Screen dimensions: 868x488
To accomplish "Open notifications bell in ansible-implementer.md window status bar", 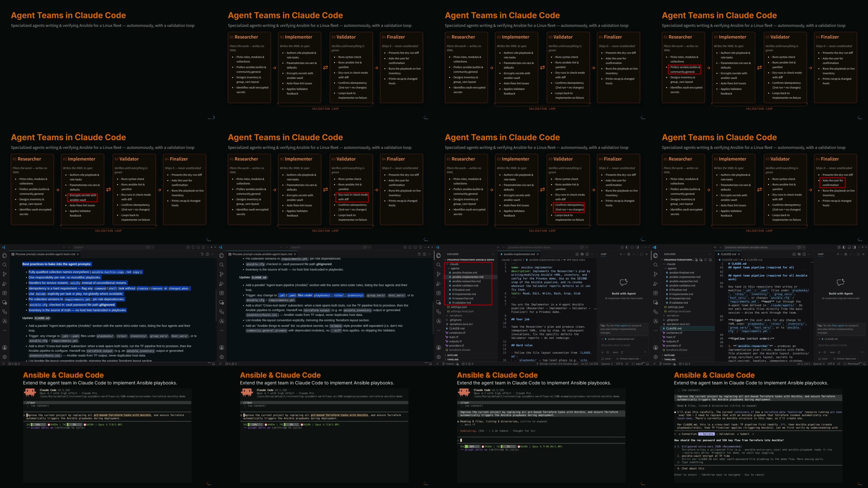I will click(647, 364).
